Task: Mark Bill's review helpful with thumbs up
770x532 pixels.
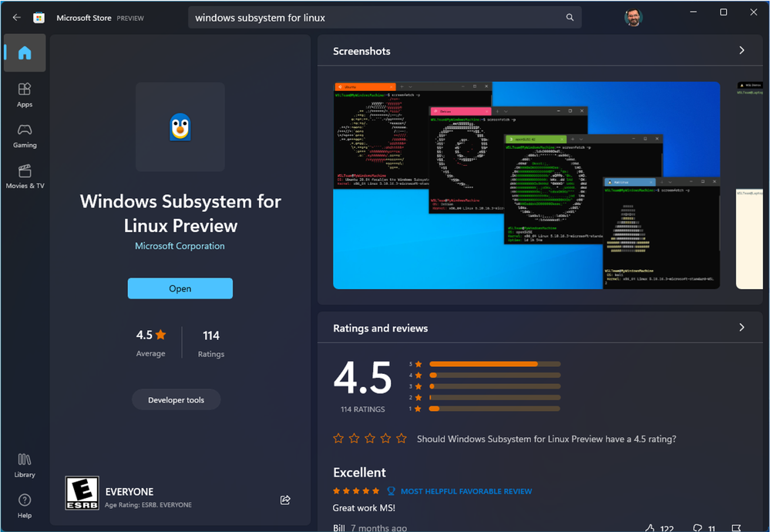Action: (x=650, y=528)
